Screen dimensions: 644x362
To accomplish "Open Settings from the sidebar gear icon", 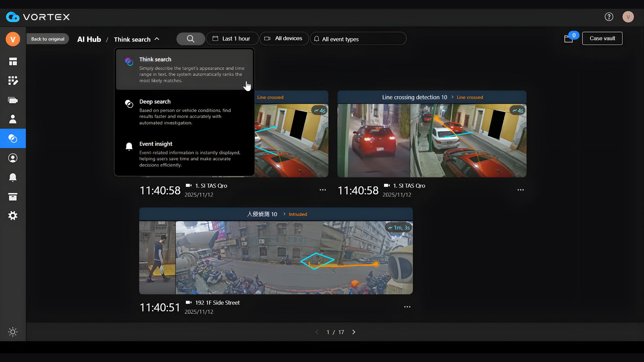I will (13, 216).
